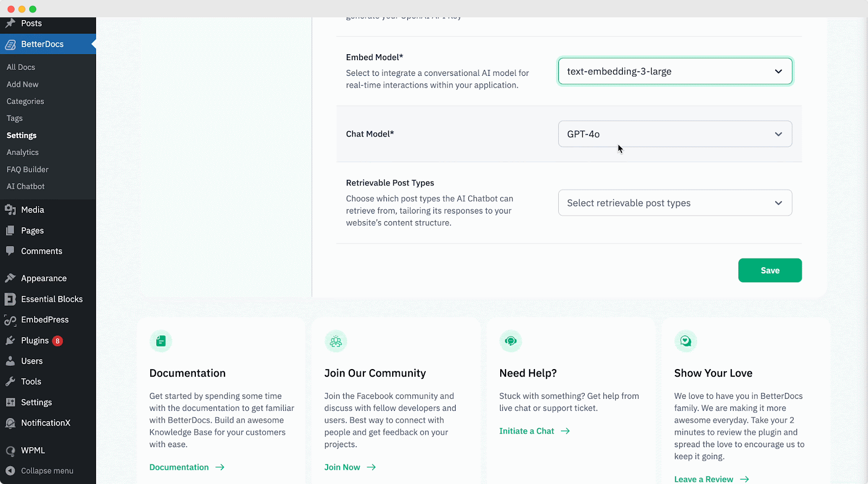Collapse the WordPress admin menu
This screenshot has width=868, height=484.
click(47, 471)
